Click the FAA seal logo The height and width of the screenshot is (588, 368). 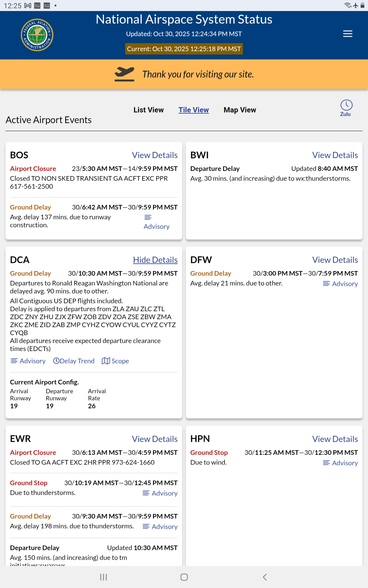37,35
